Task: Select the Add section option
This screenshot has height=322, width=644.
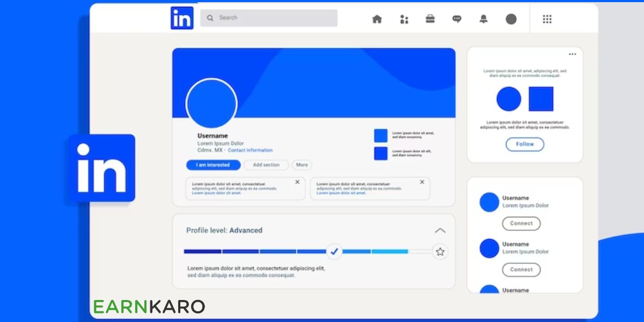Action: point(266,165)
